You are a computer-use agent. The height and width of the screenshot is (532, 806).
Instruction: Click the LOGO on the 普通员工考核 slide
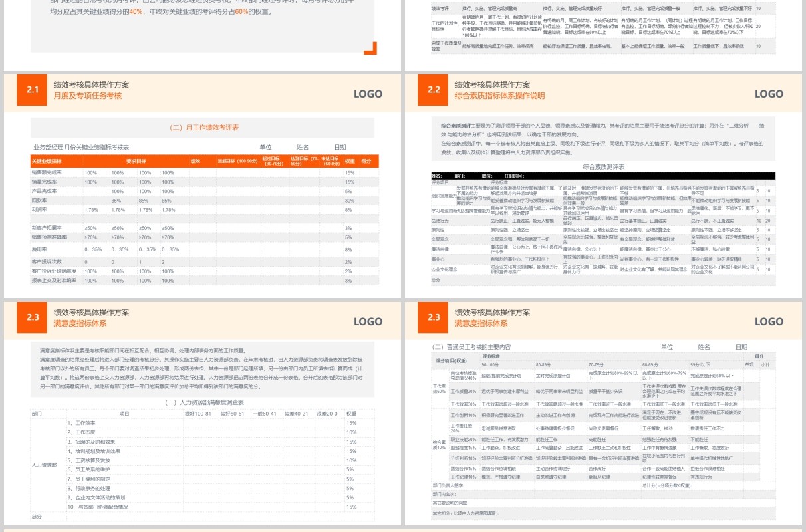click(769, 321)
